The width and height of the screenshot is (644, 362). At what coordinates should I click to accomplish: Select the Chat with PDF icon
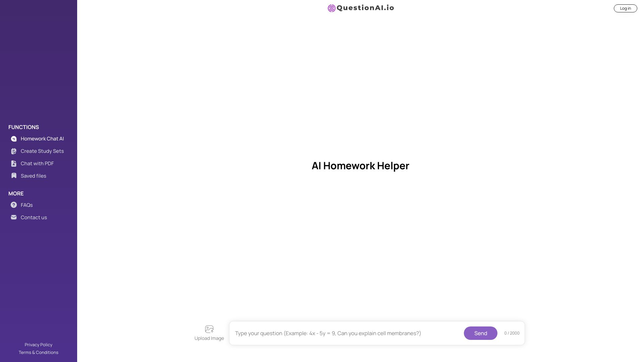pyautogui.click(x=13, y=164)
